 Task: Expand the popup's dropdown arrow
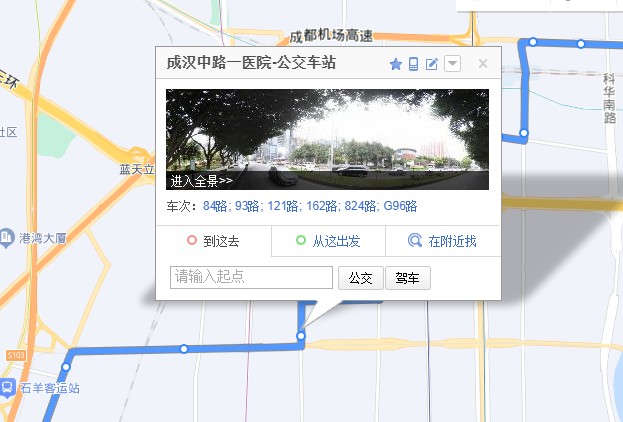pos(452,64)
